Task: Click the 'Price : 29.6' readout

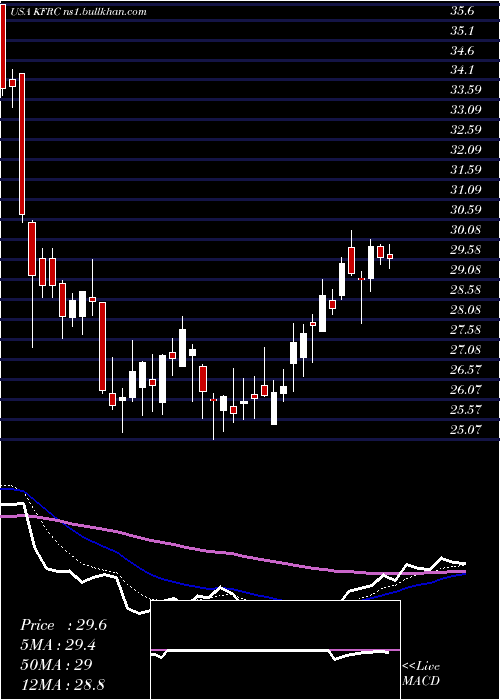Action: coord(63,625)
